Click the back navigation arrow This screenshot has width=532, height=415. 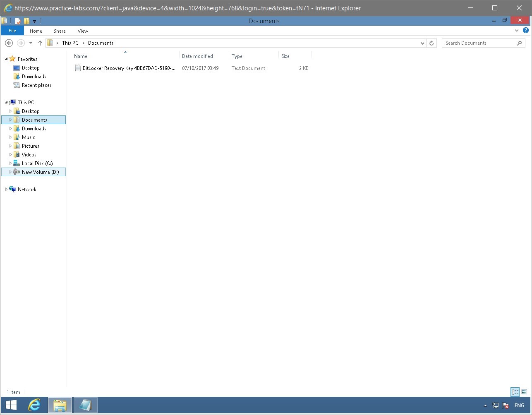9,43
